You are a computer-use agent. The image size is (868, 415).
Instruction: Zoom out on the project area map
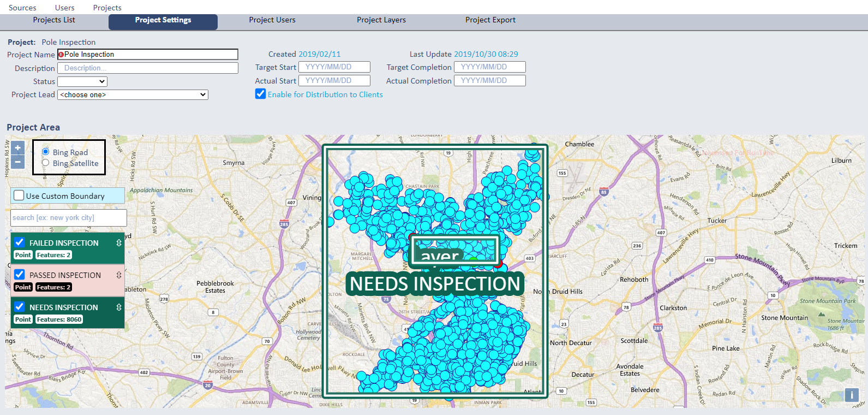(17, 162)
